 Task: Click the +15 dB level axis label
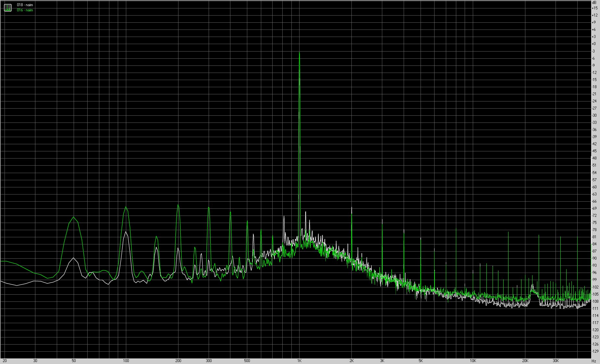(594, 8)
